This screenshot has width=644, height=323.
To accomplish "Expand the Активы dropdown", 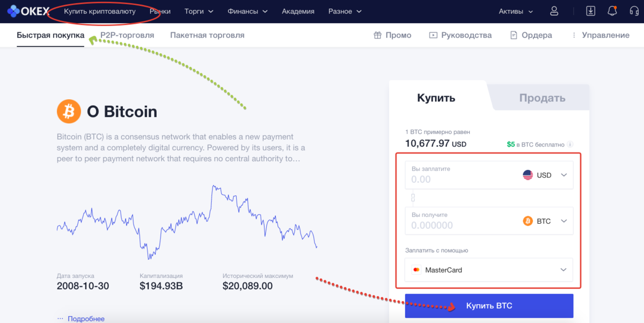I will click(x=515, y=11).
